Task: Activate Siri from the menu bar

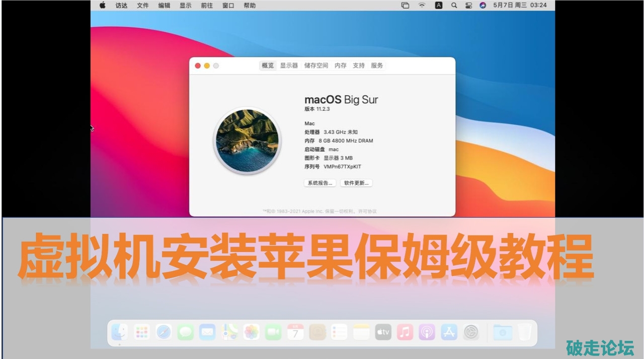Action: tap(483, 6)
